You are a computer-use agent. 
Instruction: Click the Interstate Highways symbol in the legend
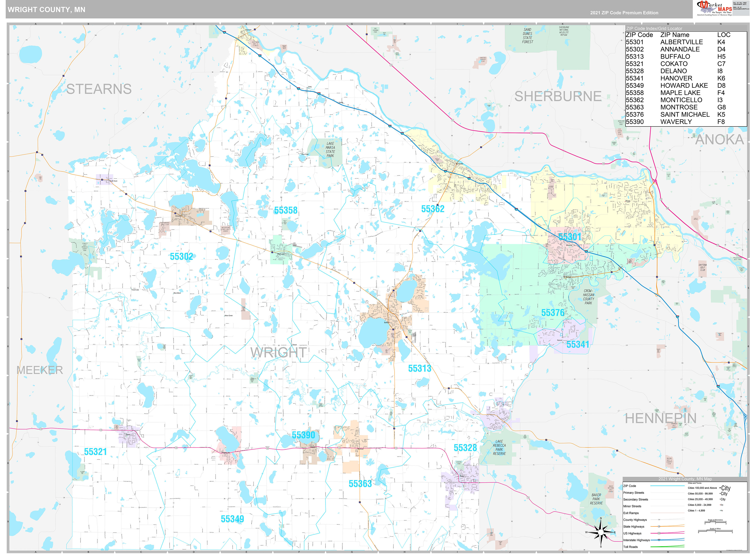668,540
